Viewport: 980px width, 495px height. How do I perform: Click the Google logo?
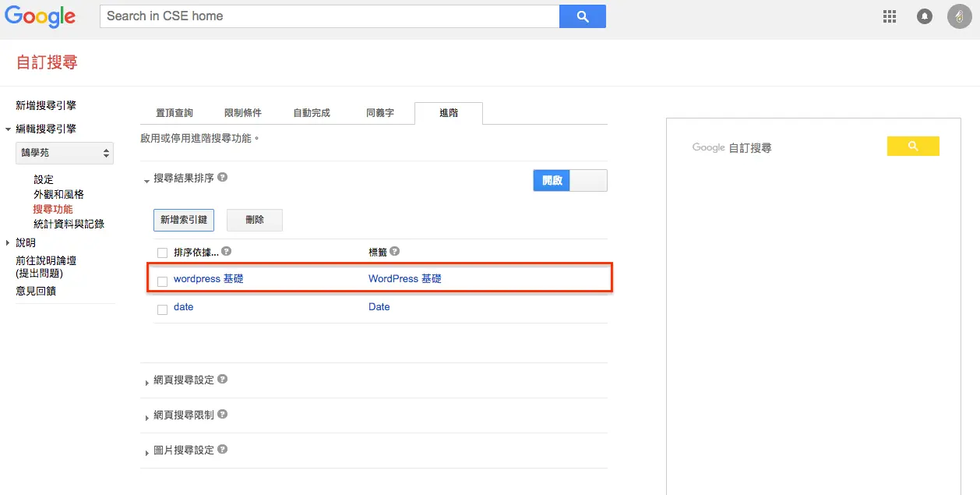(41, 17)
